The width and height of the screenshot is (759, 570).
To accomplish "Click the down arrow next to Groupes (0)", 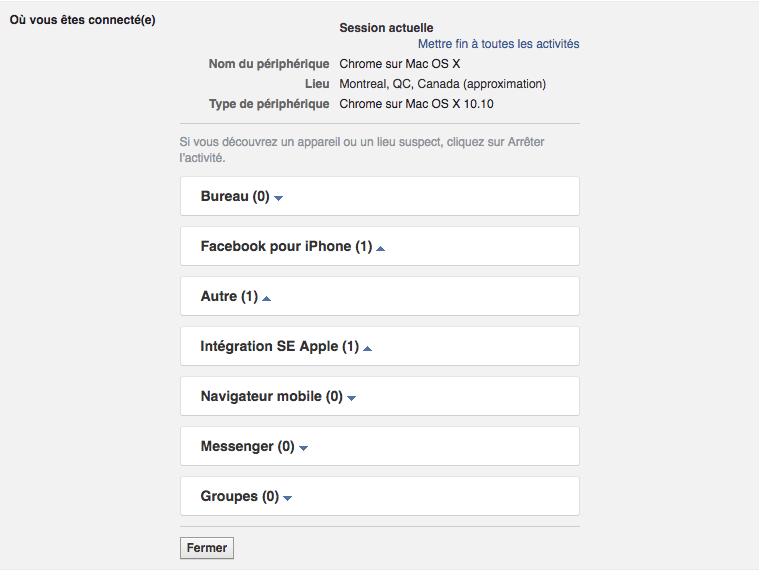I will (288, 498).
